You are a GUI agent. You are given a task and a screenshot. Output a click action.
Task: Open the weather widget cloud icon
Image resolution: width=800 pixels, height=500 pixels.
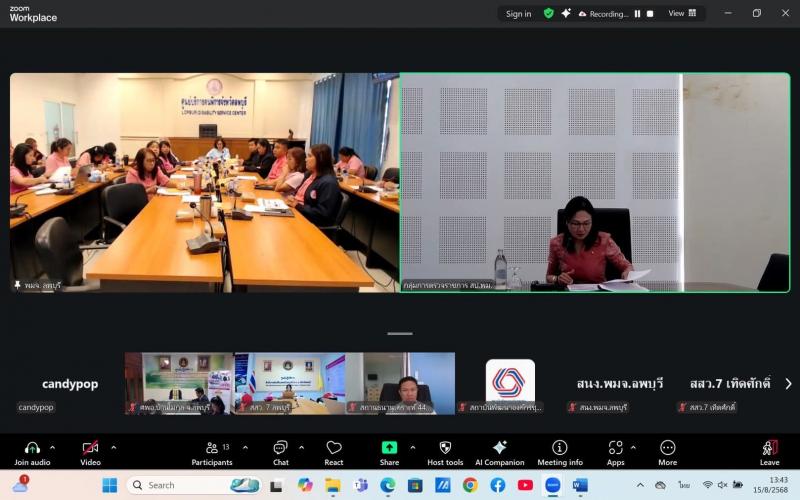(21, 484)
